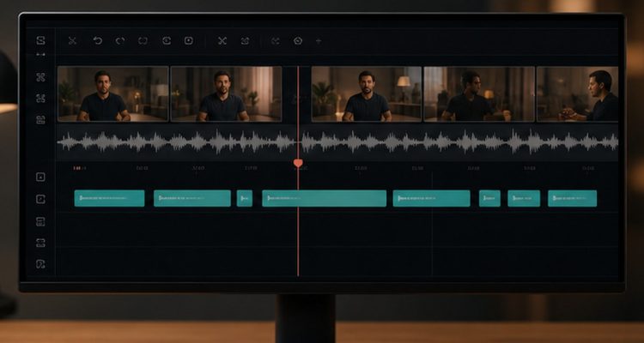This screenshot has width=644, height=343.
Task: Open the grid layout icon beside the video track
Action: 40,120
